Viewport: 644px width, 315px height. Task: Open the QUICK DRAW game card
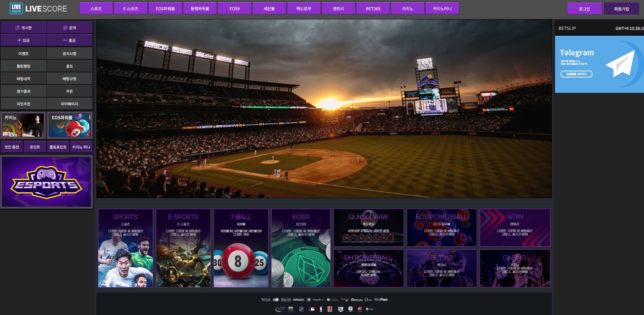point(369,228)
